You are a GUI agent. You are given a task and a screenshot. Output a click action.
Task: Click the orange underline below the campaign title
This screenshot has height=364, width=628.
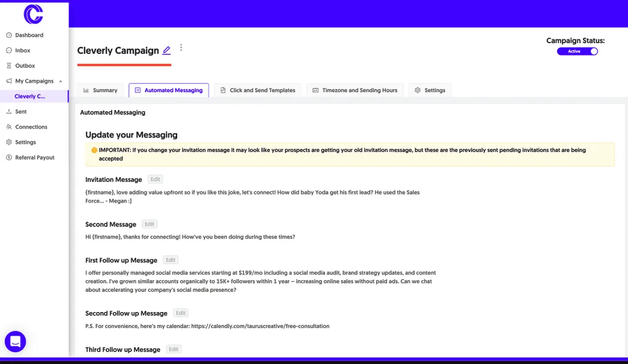coord(124,65)
